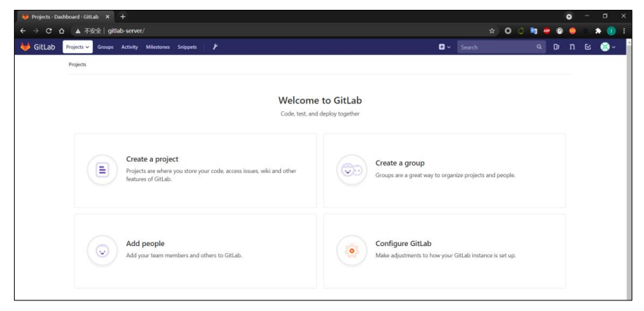Reload the page

49,31
